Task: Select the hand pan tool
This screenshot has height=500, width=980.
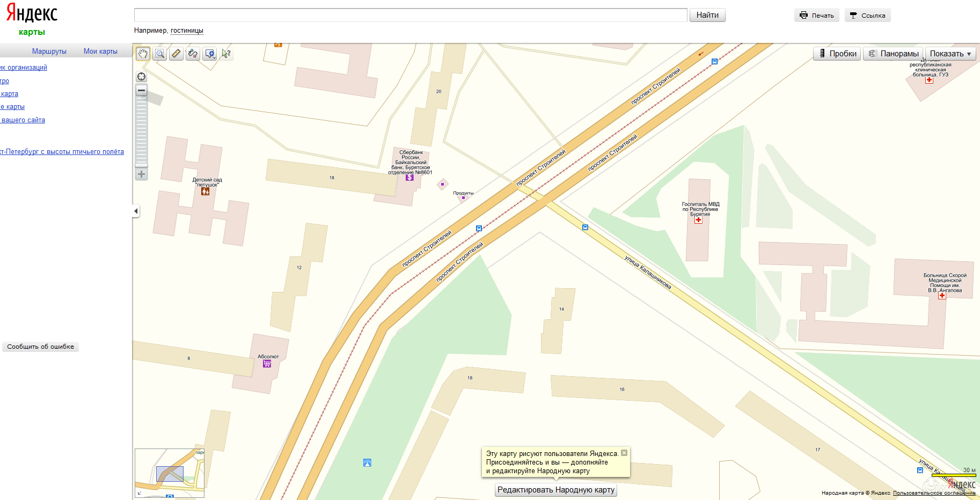Action: [x=143, y=54]
